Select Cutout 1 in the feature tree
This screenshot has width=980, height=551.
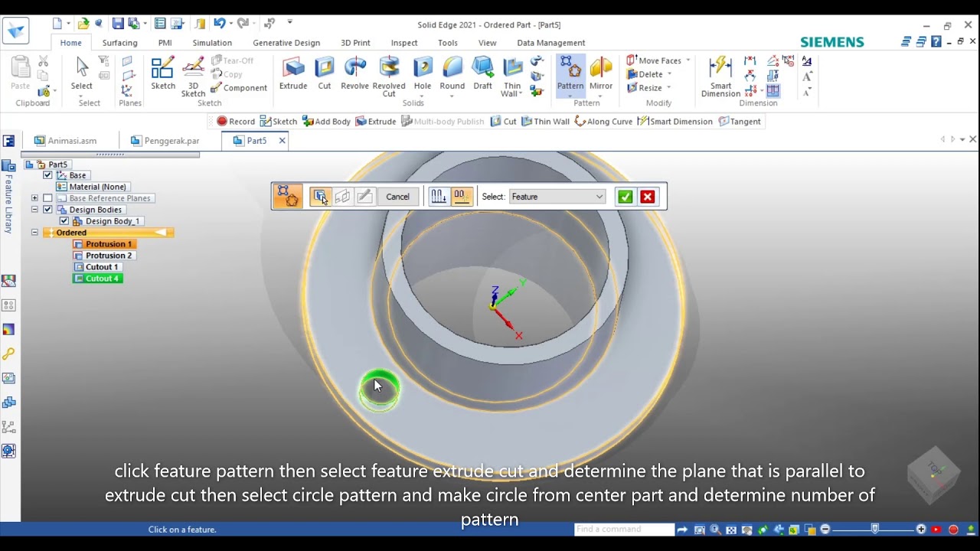point(97,267)
